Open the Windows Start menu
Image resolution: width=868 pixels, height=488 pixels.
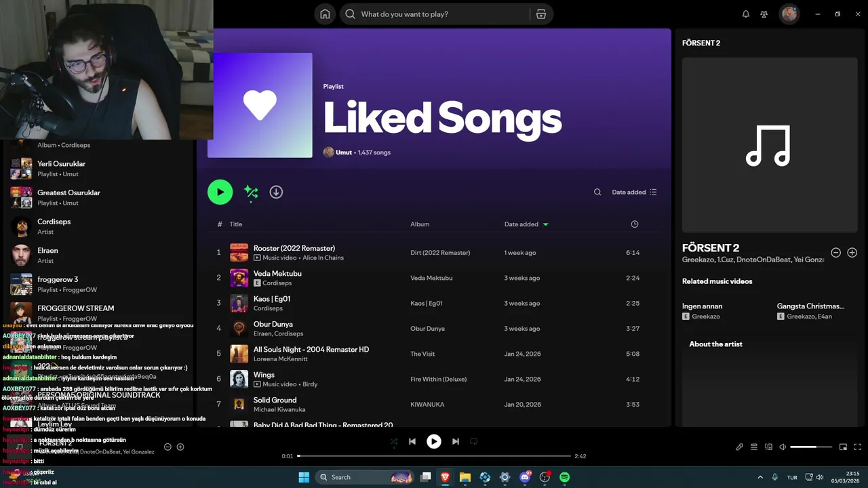point(304,477)
